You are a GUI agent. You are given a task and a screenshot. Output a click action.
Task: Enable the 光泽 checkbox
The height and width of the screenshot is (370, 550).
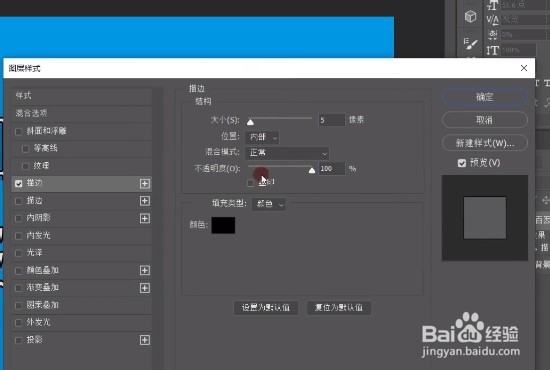[x=18, y=253]
